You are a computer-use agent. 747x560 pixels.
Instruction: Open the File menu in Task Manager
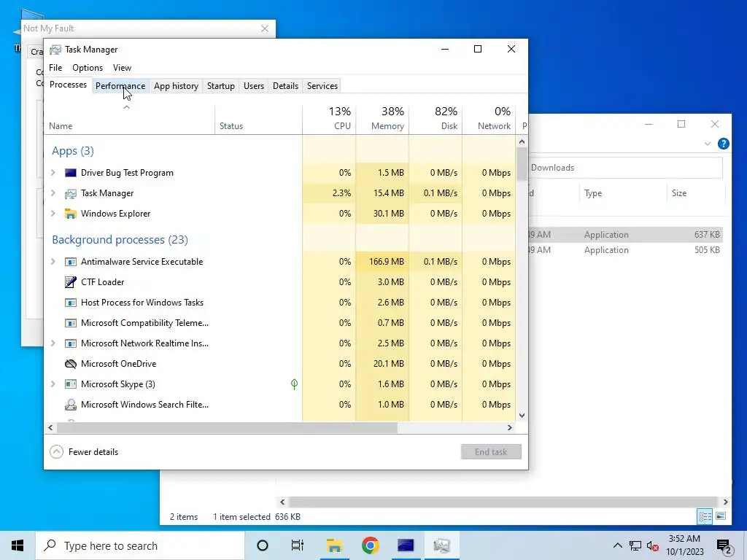(55, 68)
